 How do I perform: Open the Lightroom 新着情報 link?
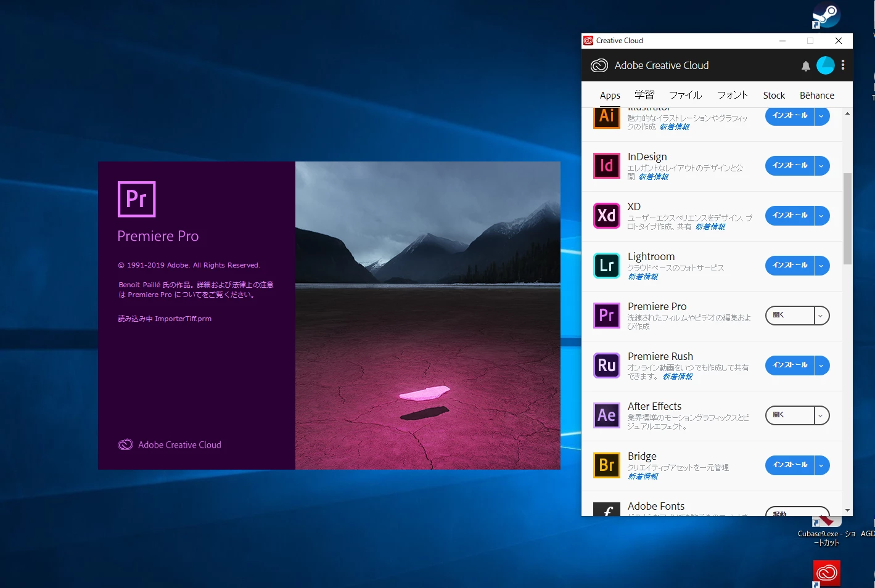point(643,277)
